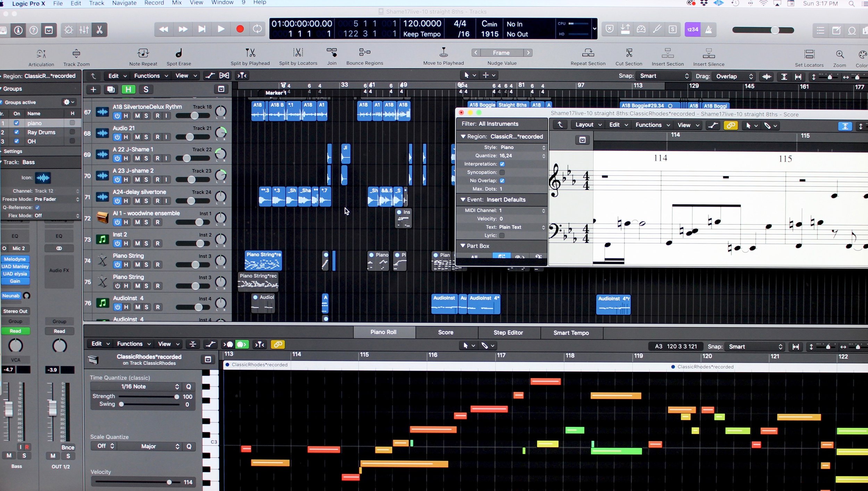
Task: Open the Snap Smart dropdown in Tracks area
Action: click(663, 76)
